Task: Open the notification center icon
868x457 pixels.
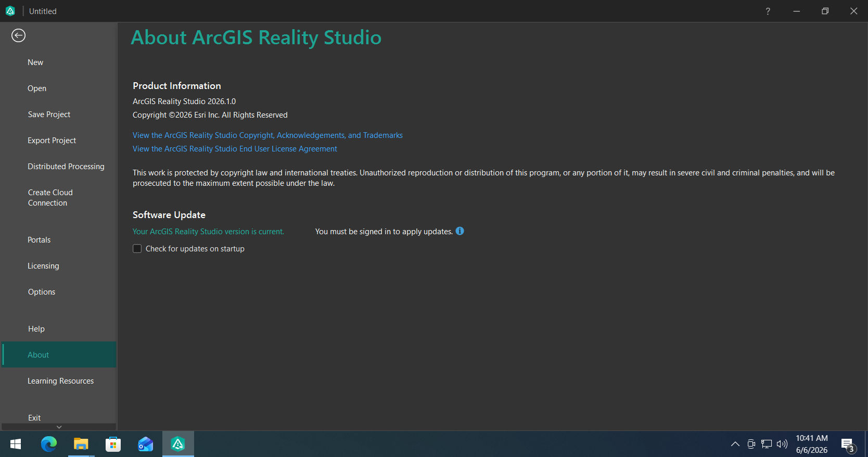Action: coord(848,445)
